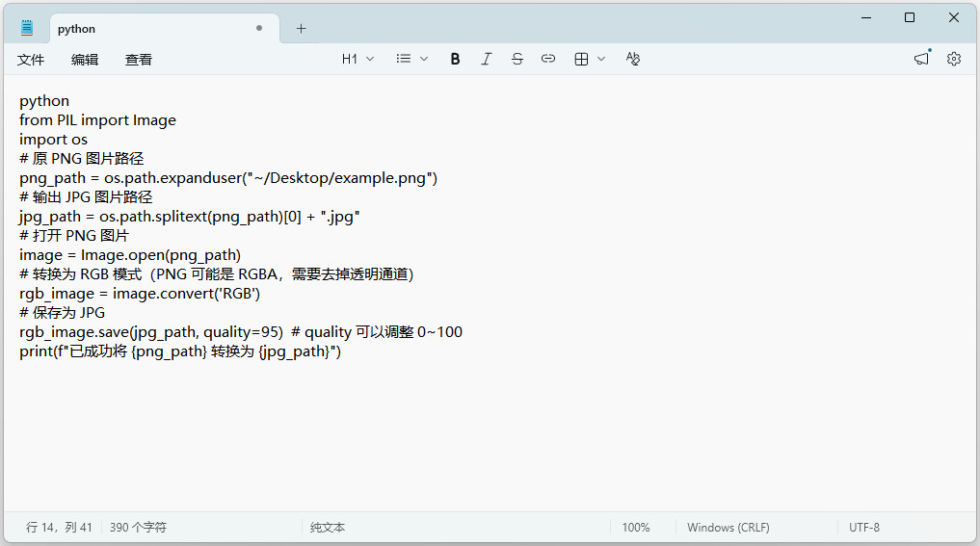Add a new tab with the plus button
The image size is (980, 546).
point(301,28)
